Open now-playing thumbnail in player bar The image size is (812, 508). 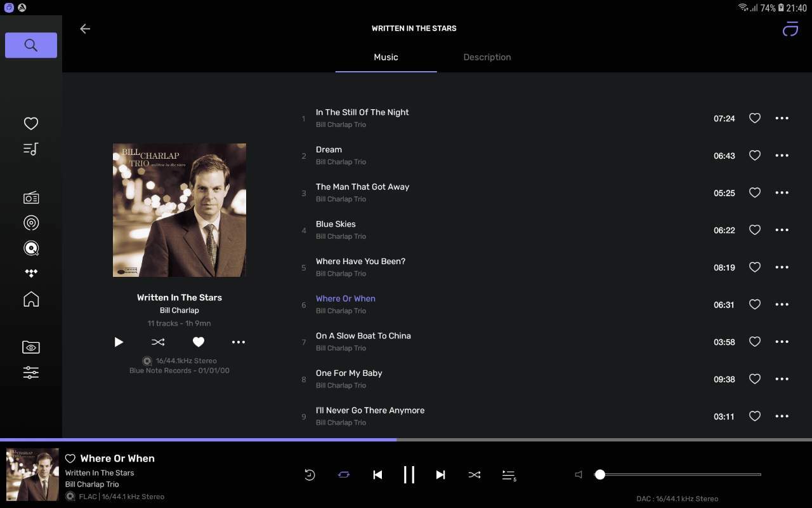pos(32,475)
